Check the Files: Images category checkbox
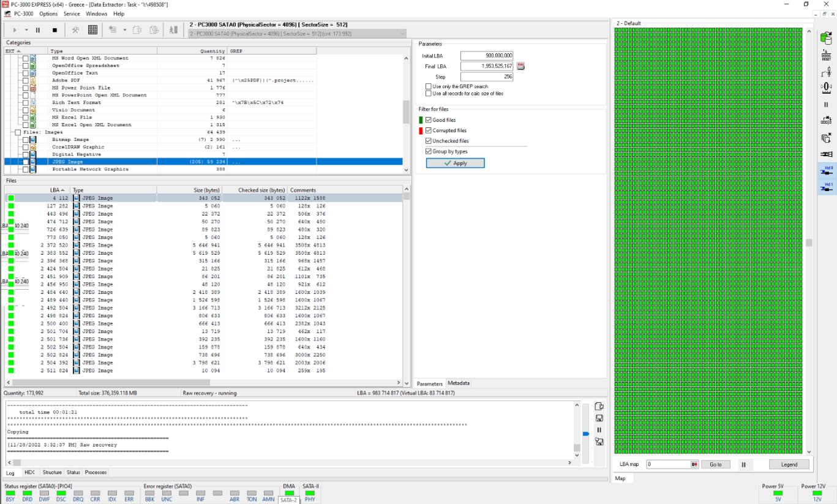The height and width of the screenshot is (504, 837). (x=18, y=132)
